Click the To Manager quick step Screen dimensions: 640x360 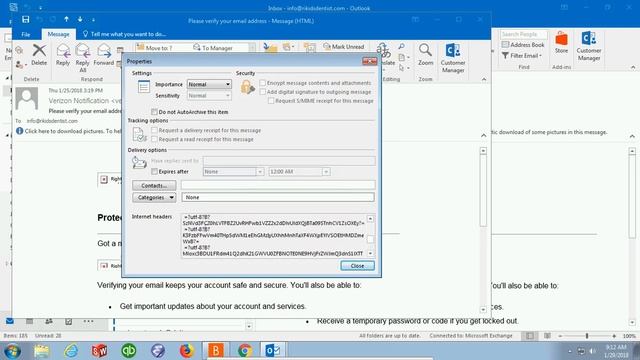(x=213, y=48)
